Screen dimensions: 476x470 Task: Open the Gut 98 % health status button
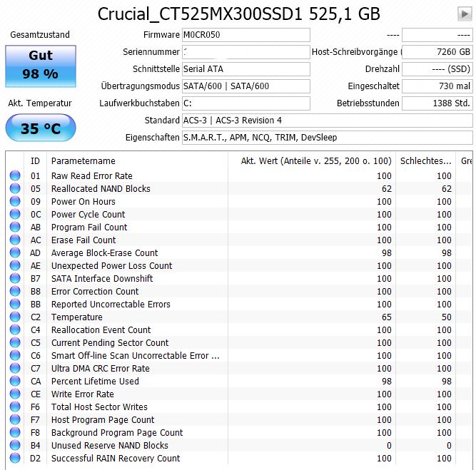[41, 66]
